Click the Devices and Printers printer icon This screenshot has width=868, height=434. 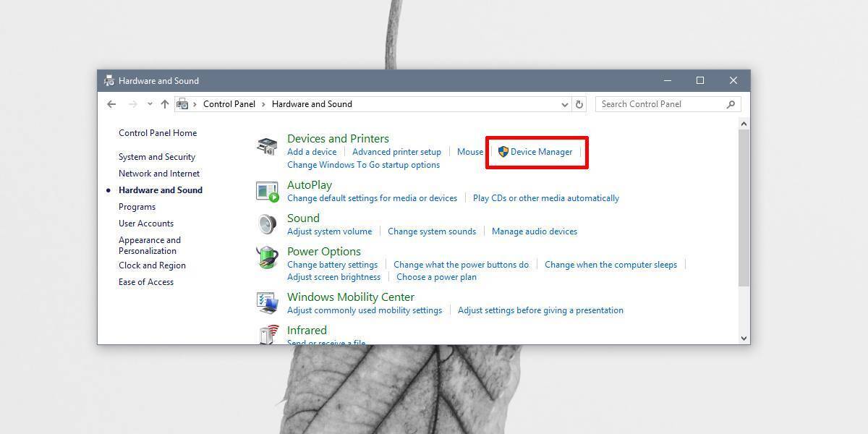pyautogui.click(x=267, y=145)
